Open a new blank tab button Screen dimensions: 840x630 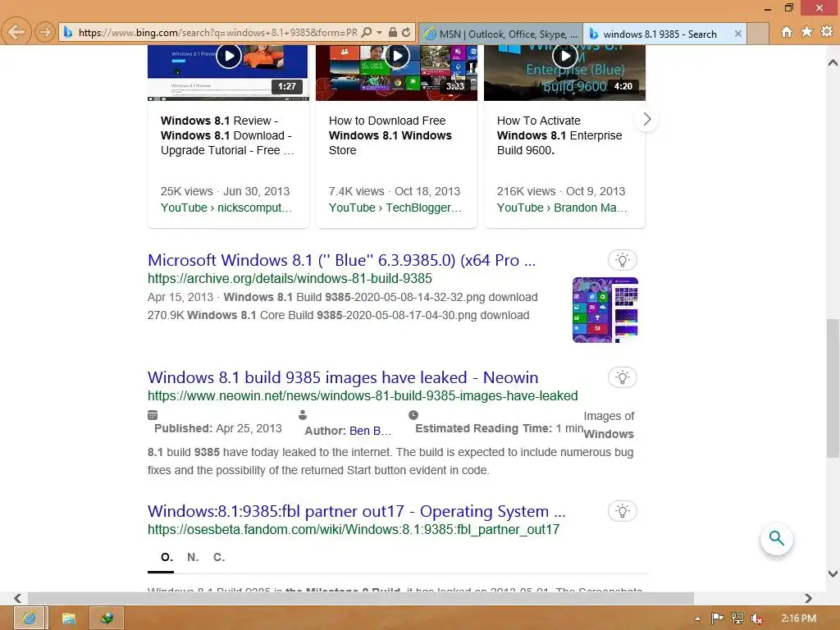click(757, 34)
